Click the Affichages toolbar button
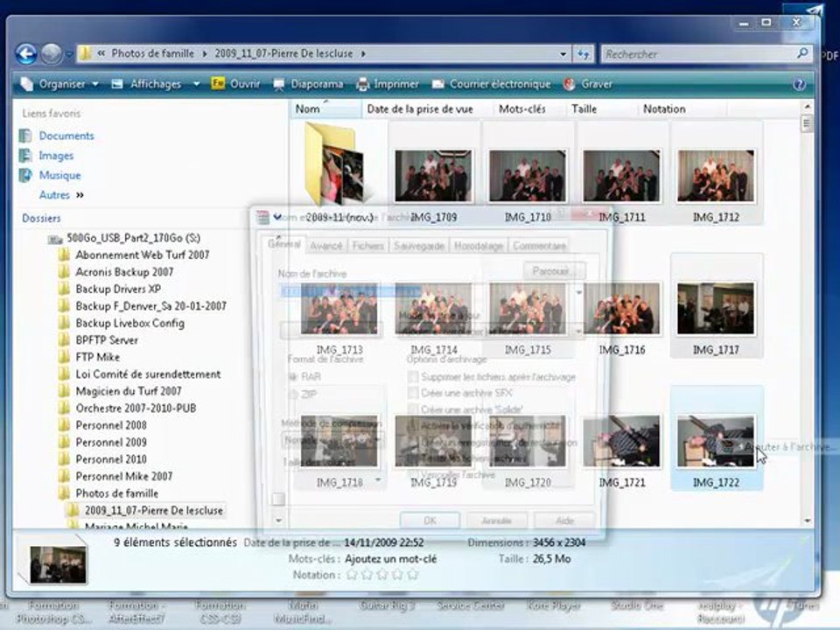Viewport: 840px width, 630px height. pos(156,84)
